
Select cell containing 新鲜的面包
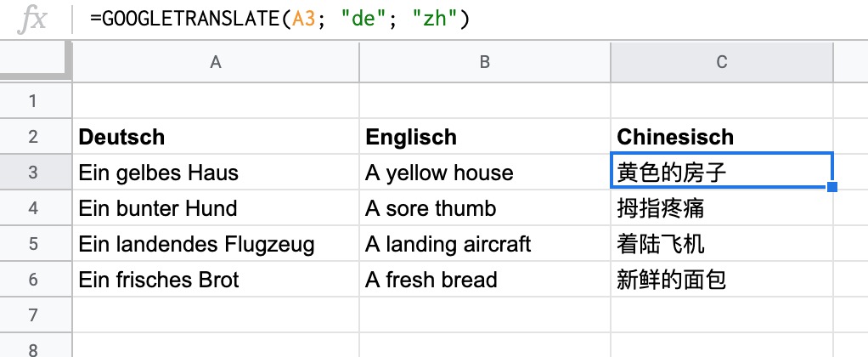pos(722,279)
